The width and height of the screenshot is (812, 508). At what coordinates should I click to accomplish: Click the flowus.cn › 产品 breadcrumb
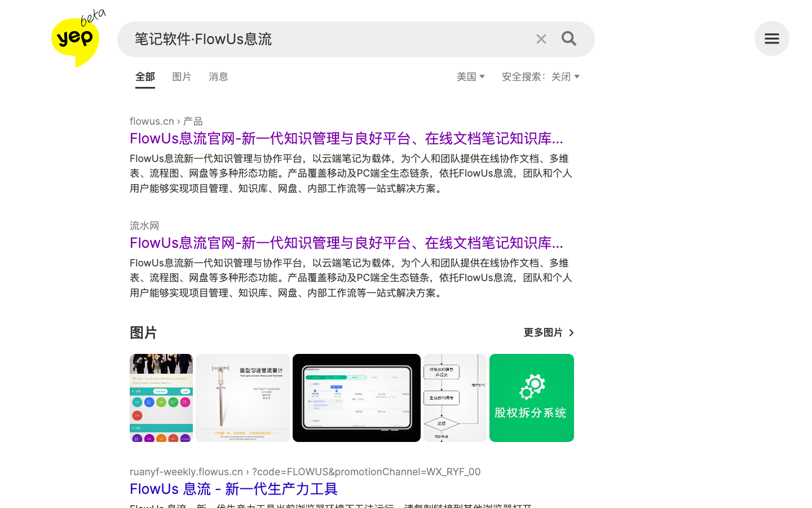pos(166,121)
